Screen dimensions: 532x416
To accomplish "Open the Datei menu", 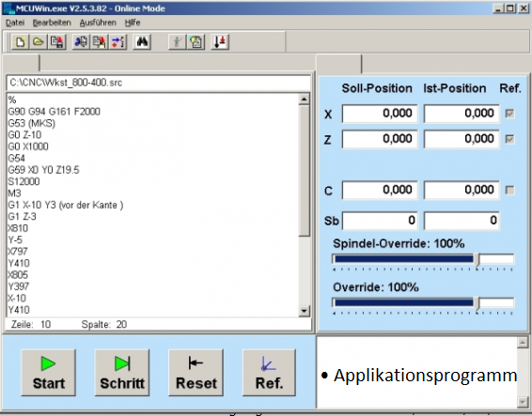I will 15,23.
